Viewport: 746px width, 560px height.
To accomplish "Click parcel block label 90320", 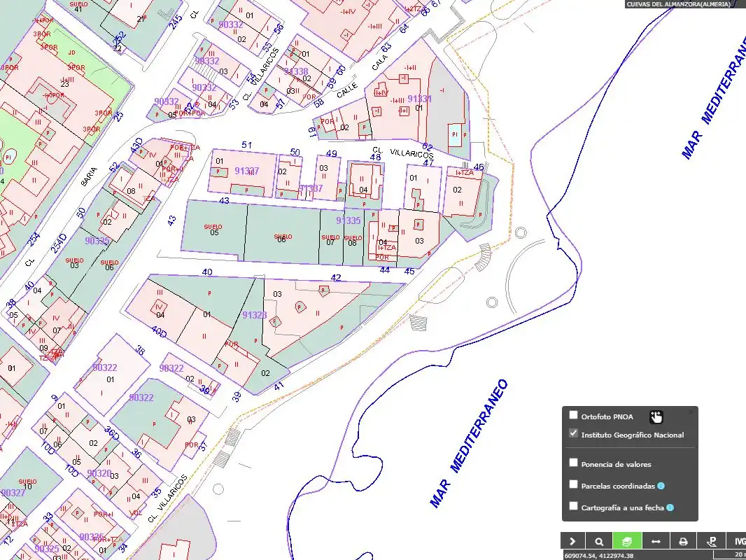I will tap(99, 473).
